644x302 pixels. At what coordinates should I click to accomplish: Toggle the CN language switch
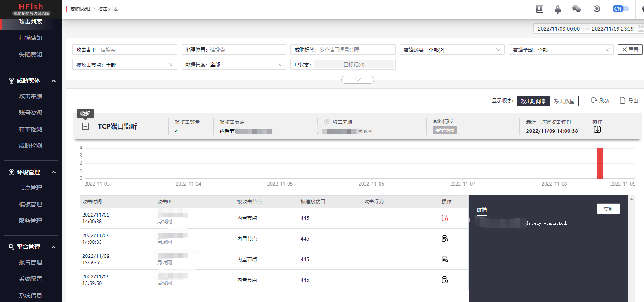click(621, 9)
